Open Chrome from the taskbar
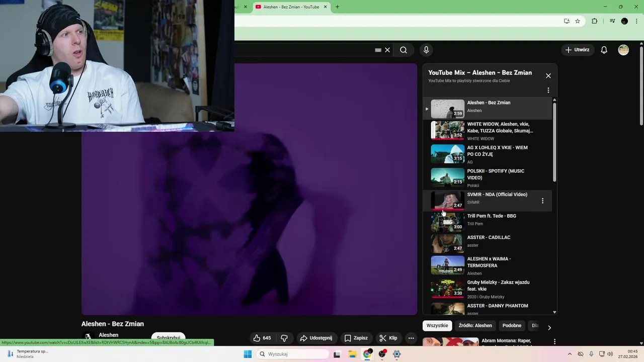The width and height of the screenshot is (644, 362). 367,354
